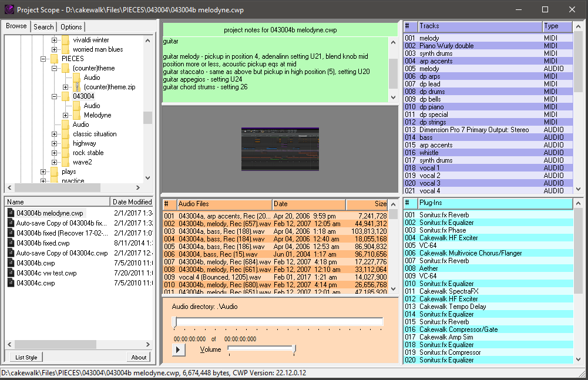
Task: Expand the vivaldi winter folder
Action: click(x=55, y=40)
